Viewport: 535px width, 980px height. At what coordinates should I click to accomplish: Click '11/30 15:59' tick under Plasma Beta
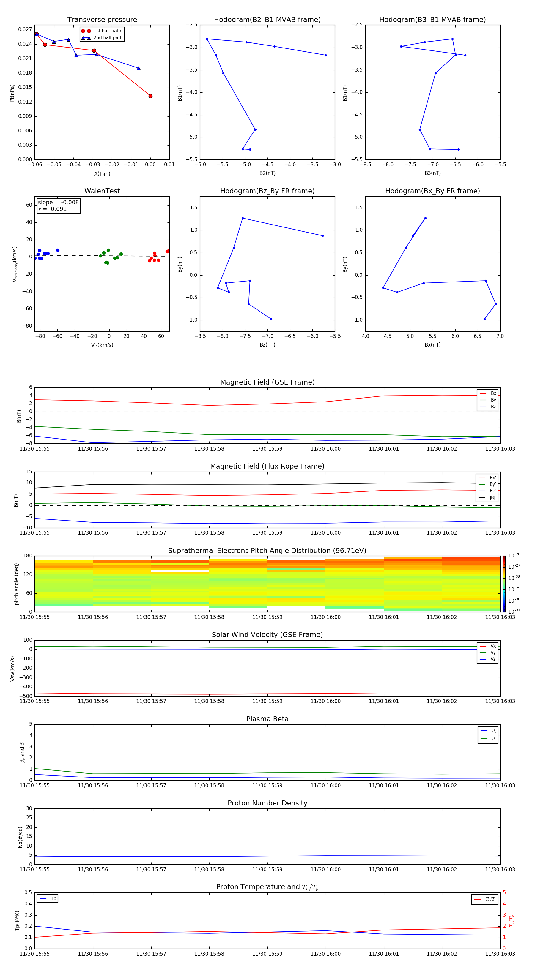tap(267, 785)
